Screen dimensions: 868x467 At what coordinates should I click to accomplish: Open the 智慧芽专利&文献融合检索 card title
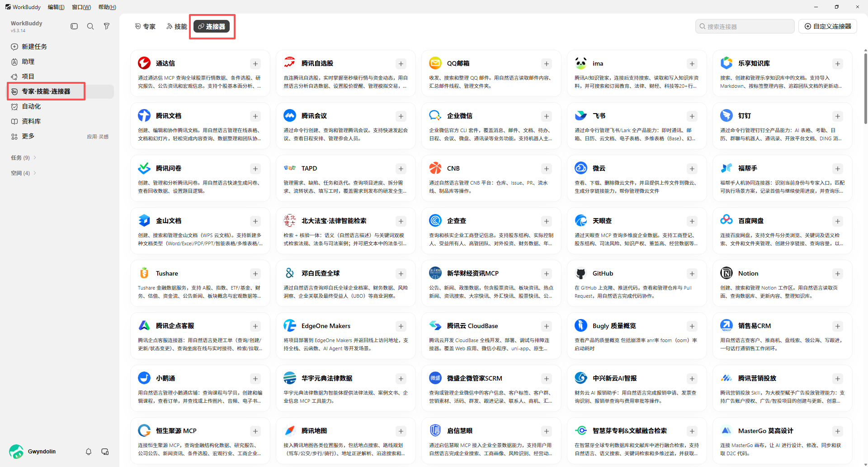(x=629, y=431)
